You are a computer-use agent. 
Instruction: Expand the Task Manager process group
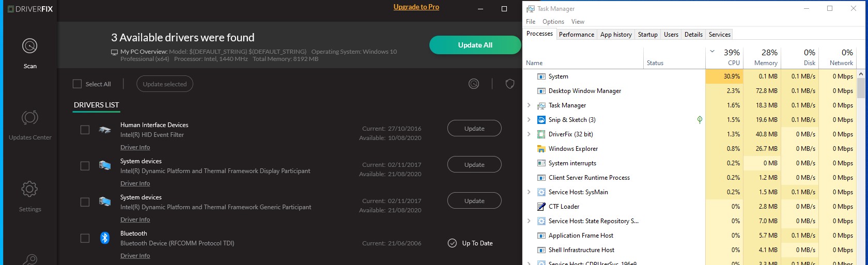(529, 105)
